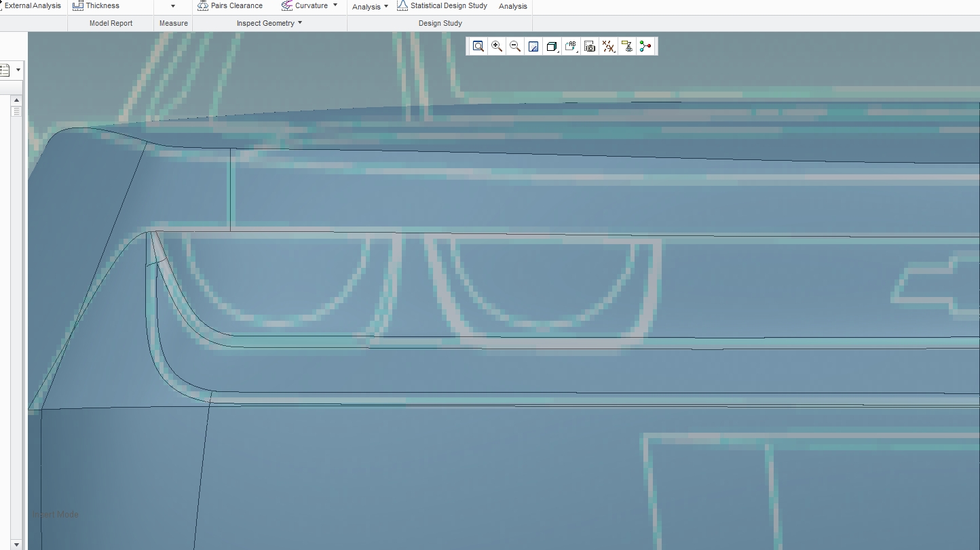Open the model tree settings dropdown arrow
This screenshot has width=980, height=550.
tap(18, 69)
